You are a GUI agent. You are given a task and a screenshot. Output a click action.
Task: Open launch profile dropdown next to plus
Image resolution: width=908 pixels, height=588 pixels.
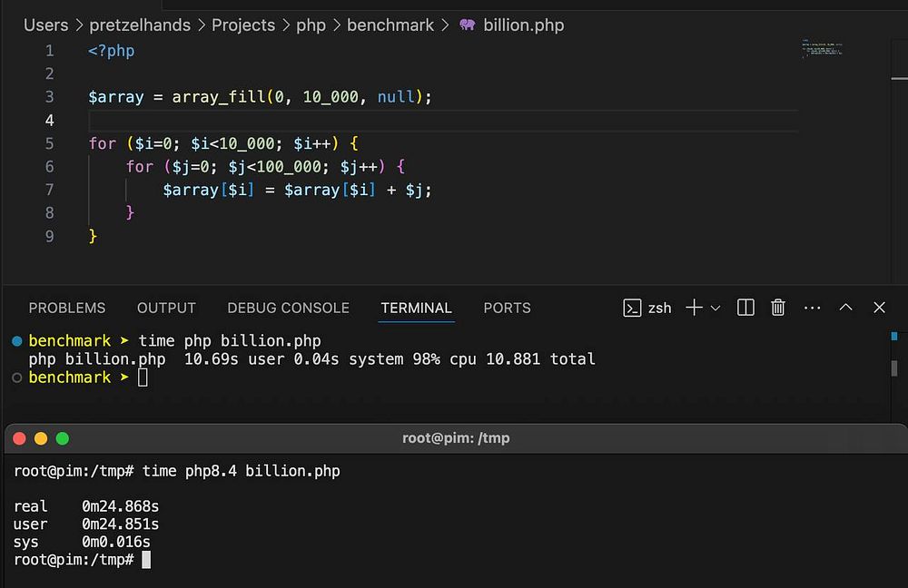[x=716, y=308]
